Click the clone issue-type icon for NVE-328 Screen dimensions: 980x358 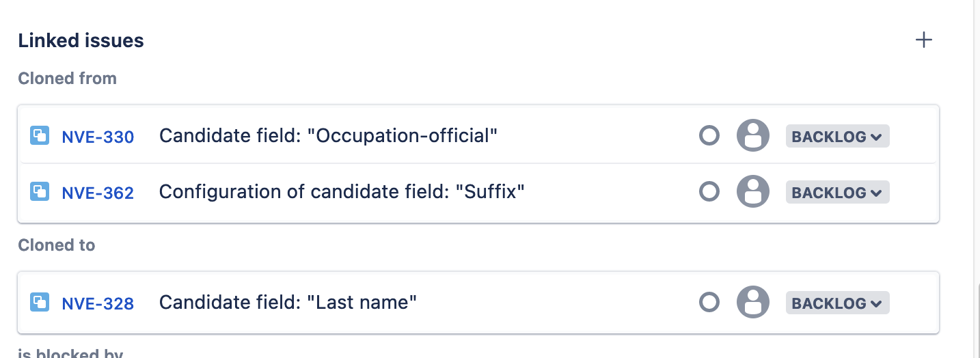pos(40,302)
